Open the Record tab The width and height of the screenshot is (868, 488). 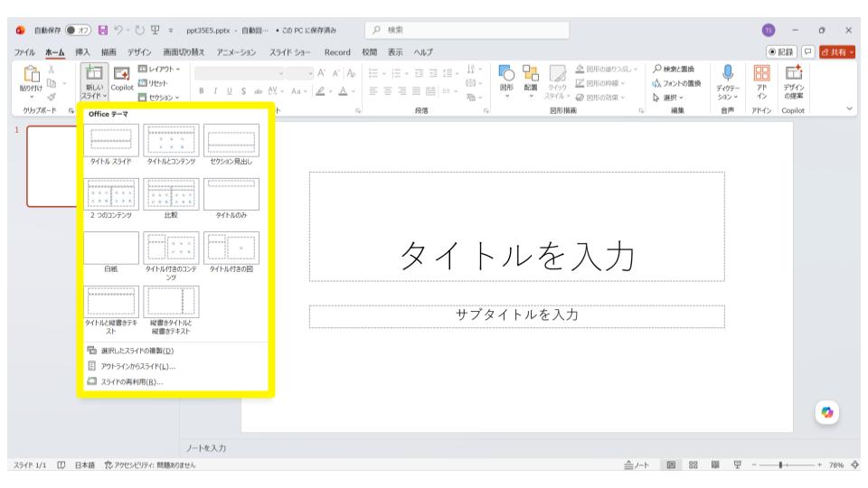[x=337, y=52]
